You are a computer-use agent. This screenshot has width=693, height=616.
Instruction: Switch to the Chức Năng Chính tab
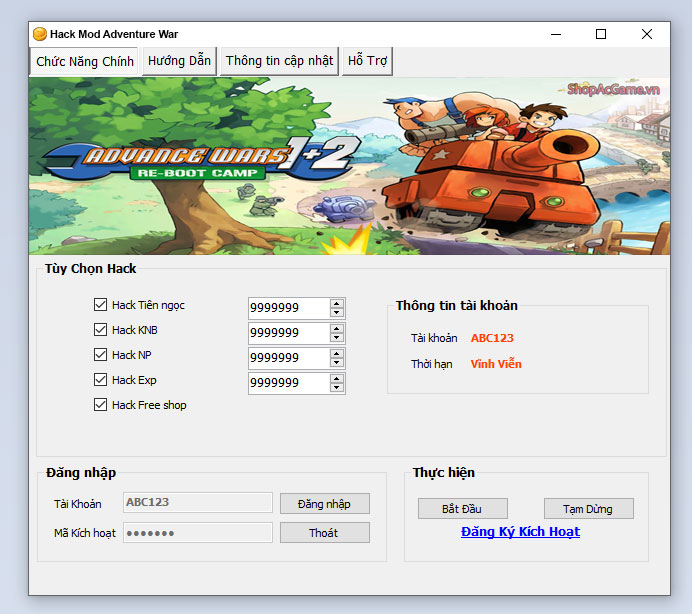click(x=84, y=61)
